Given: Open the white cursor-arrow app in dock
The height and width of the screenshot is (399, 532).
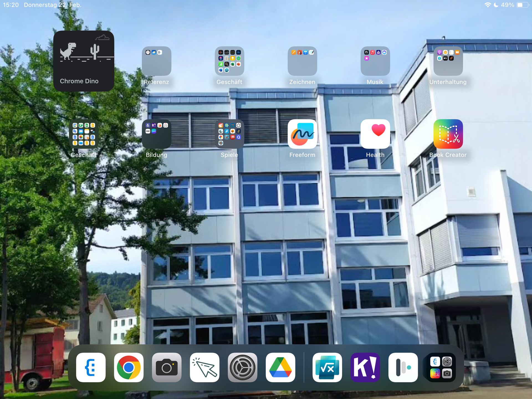Looking at the screenshot, I should coord(204,367).
